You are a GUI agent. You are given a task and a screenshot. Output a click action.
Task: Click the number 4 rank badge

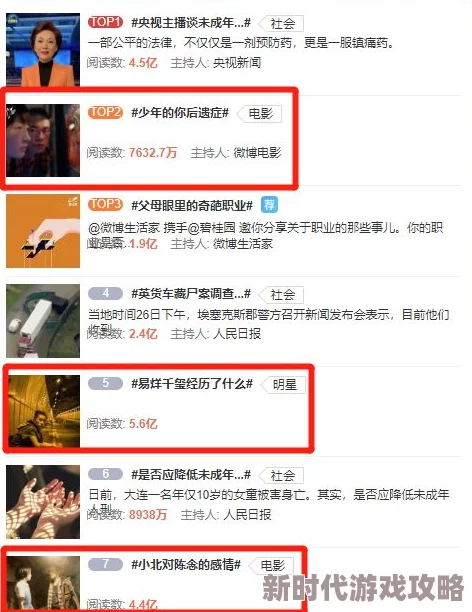(105, 294)
